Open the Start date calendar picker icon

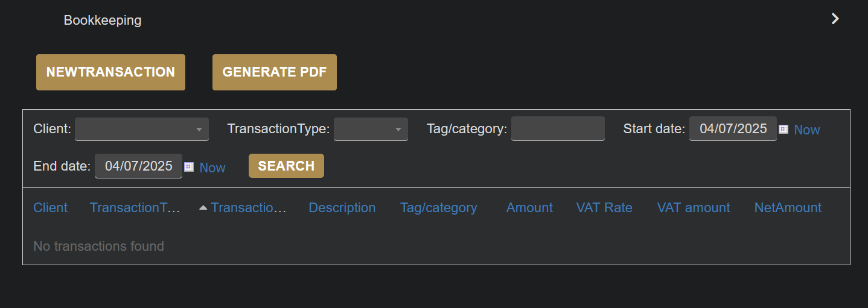[783, 129]
